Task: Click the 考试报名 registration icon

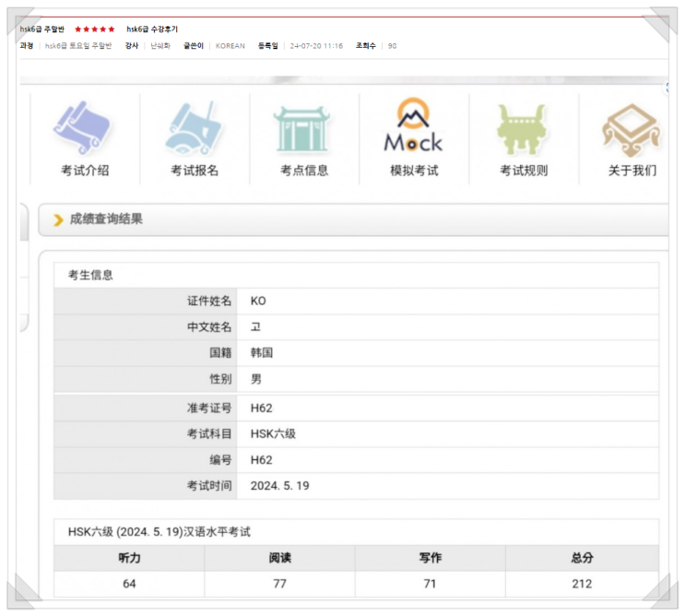Action: pos(194,130)
